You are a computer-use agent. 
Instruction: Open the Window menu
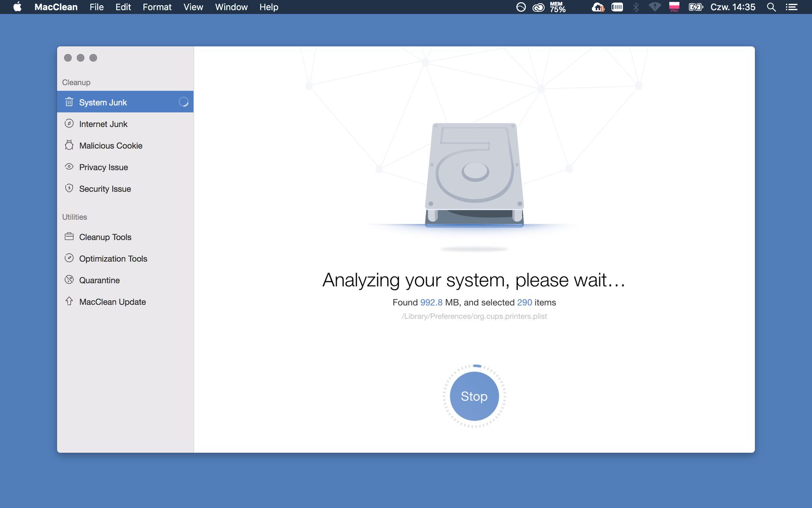(x=231, y=7)
